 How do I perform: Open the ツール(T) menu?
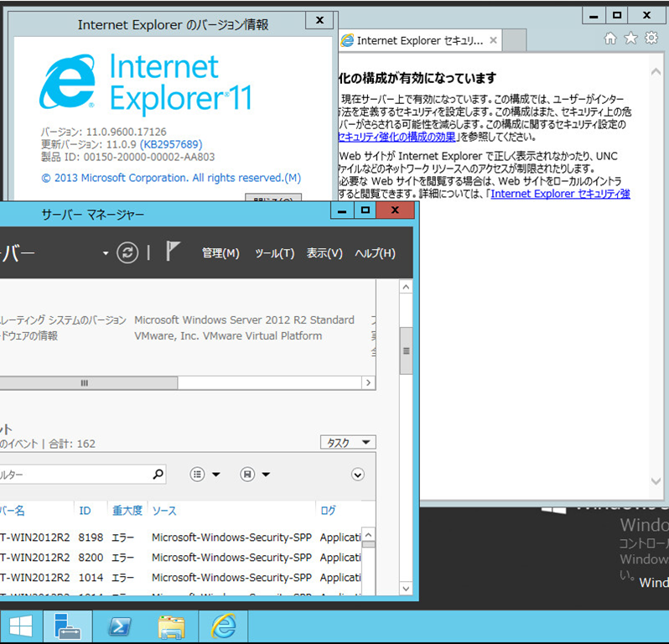275,253
